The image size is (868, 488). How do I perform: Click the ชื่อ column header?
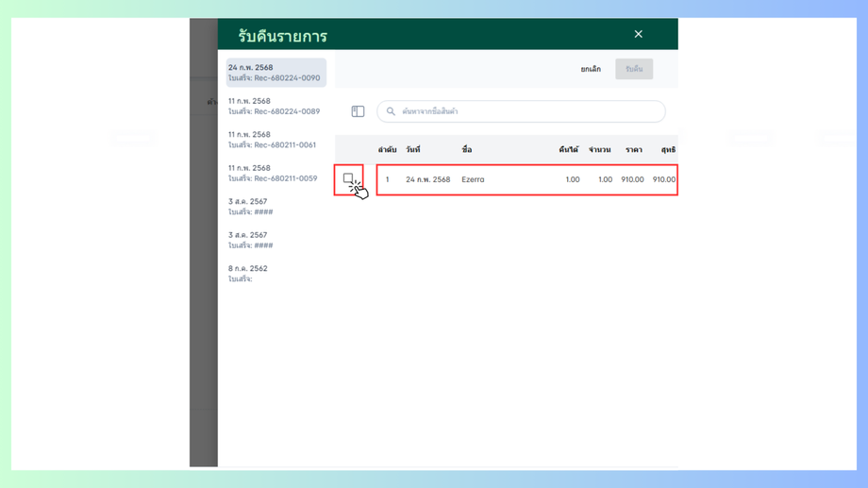point(467,149)
